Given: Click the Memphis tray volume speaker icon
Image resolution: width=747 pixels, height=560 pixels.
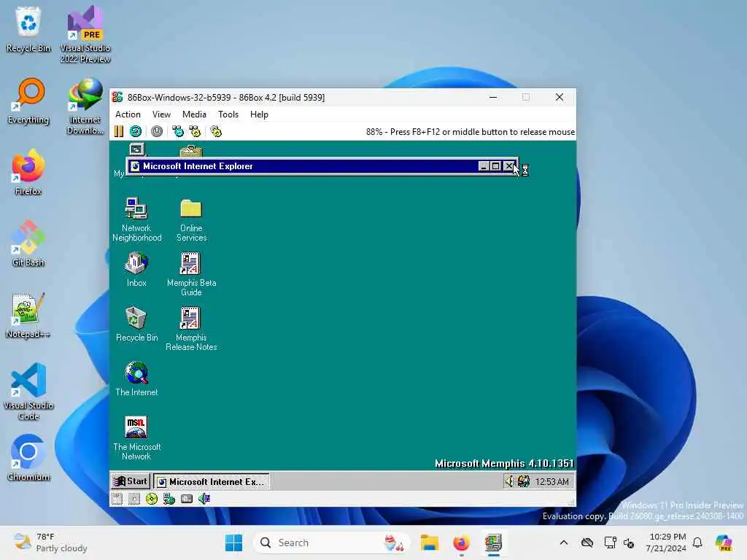Looking at the screenshot, I should point(510,481).
